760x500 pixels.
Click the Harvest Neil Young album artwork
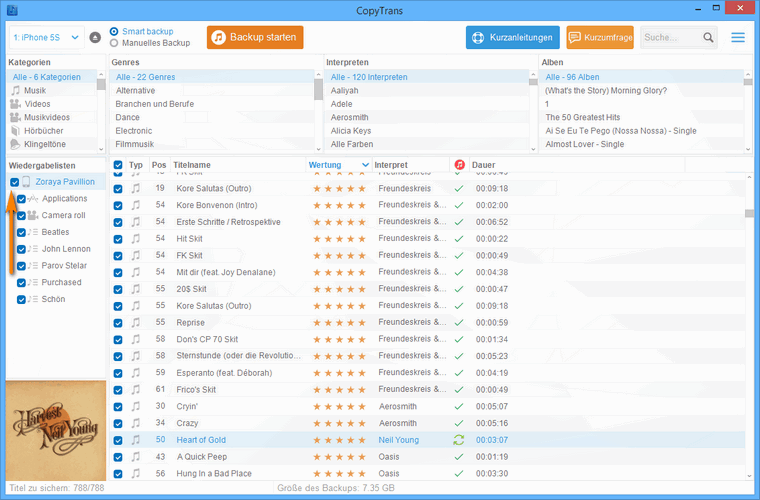(x=56, y=431)
